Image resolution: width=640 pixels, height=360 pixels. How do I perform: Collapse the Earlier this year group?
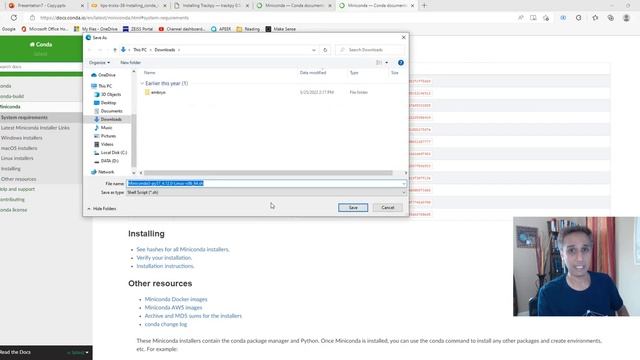(142, 83)
